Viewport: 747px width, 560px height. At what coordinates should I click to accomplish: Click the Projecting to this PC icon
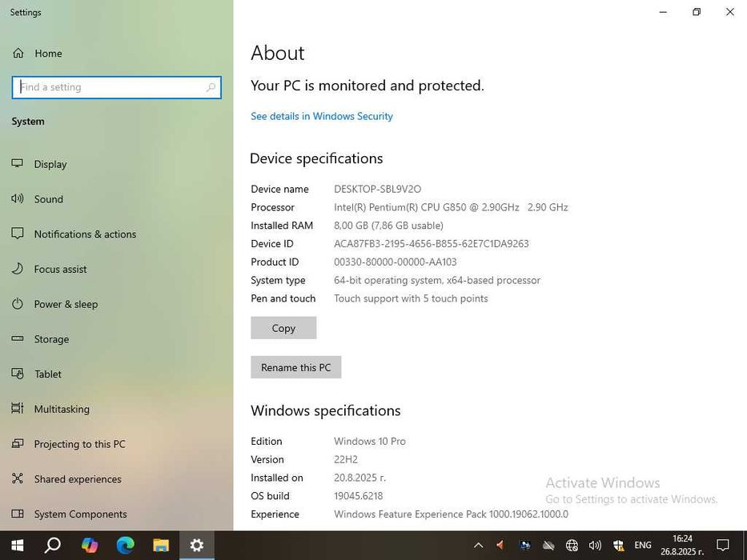pos(17,443)
